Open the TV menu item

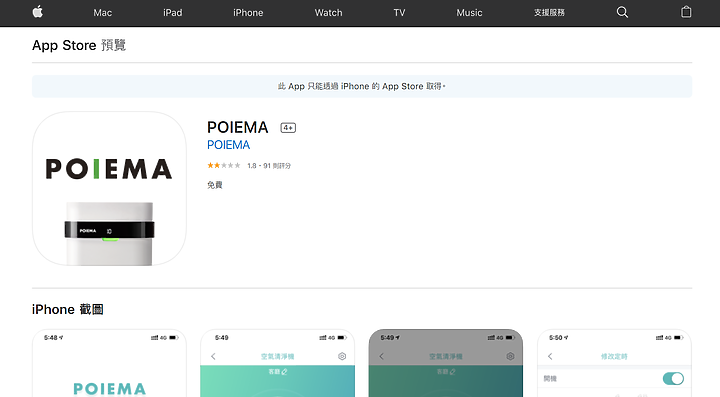[x=399, y=13]
